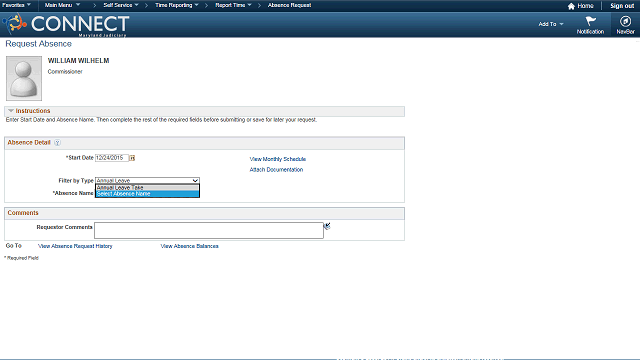Collapse the Instructions section triangle
The height and width of the screenshot is (360, 640).
click(x=11, y=111)
